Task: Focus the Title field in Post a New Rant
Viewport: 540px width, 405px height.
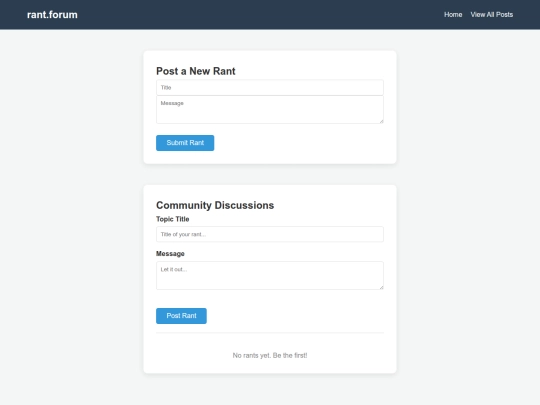Action: (x=270, y=87)
